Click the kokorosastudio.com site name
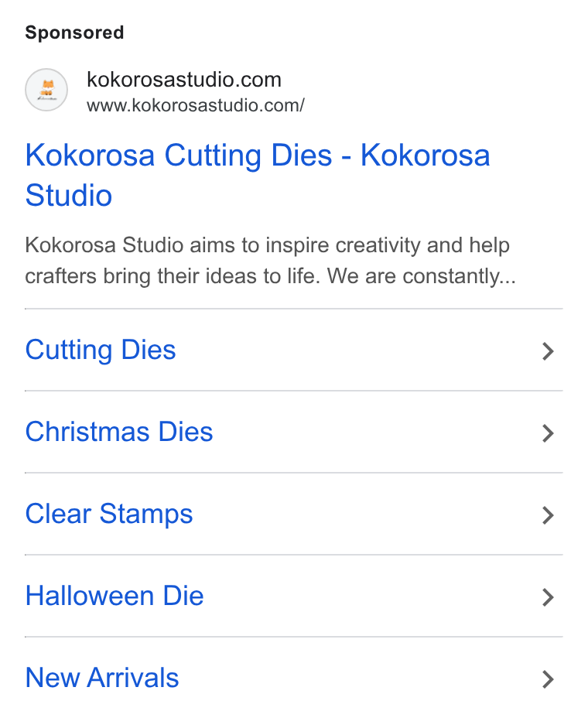Screen dimensions: 588x718 (x=184, y=80)
